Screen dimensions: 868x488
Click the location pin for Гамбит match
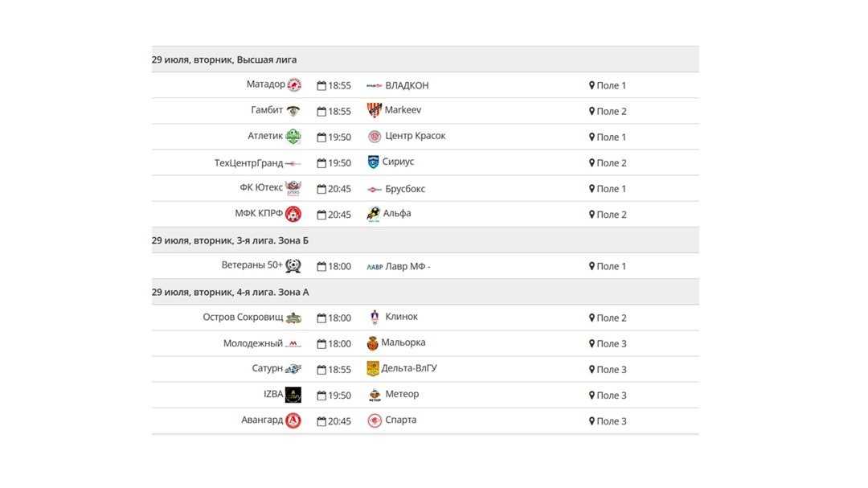pos(592,111)
